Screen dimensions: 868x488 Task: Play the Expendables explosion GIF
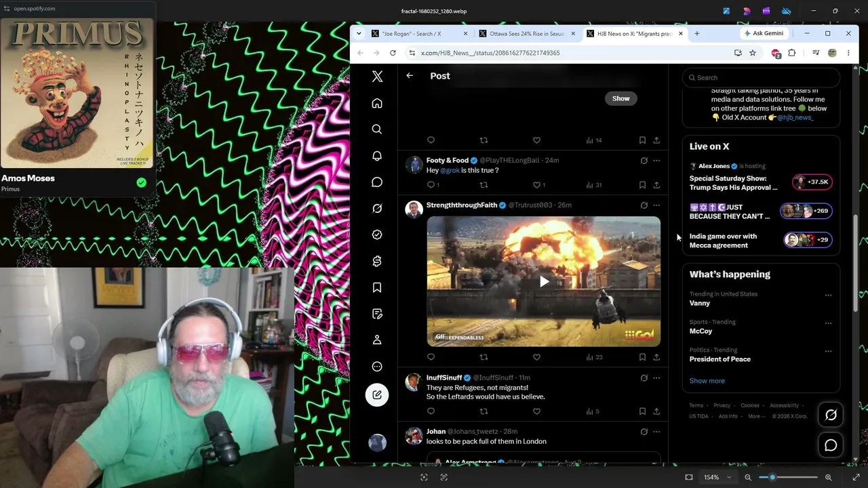pos(544,281)
